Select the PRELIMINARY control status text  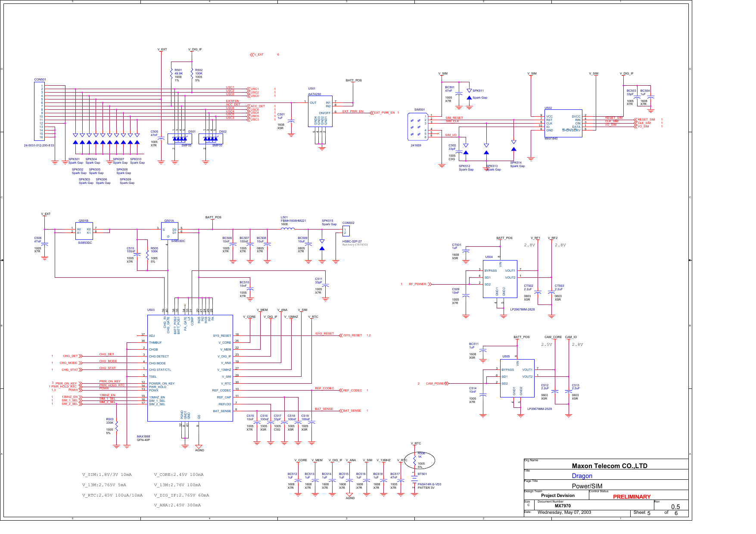click(631, 496)
